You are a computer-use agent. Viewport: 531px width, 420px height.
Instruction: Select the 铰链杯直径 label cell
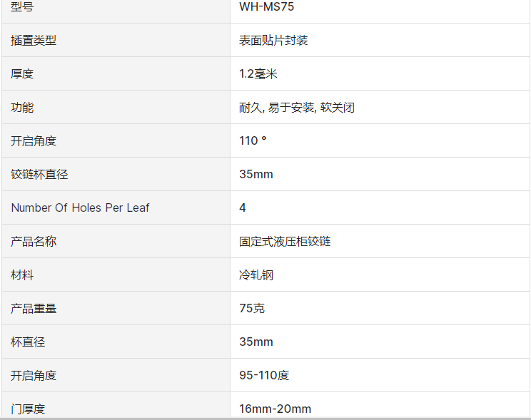pyautogui.click(x=39, y=175)
